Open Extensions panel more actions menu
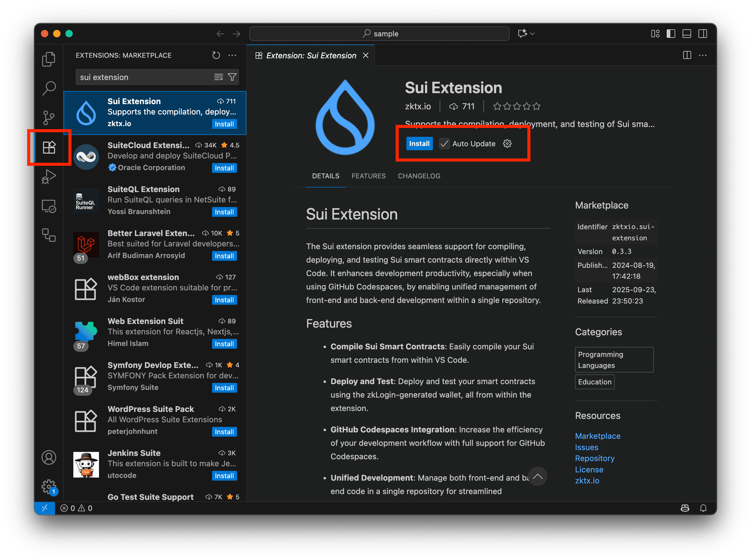The image size is (751, 560). coord(232,55)
